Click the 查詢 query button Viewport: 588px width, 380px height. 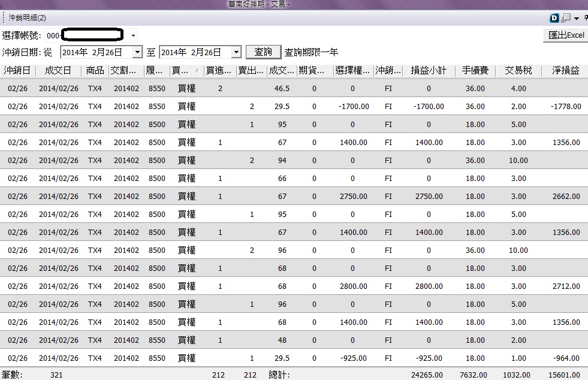click(x=263, y=52)
